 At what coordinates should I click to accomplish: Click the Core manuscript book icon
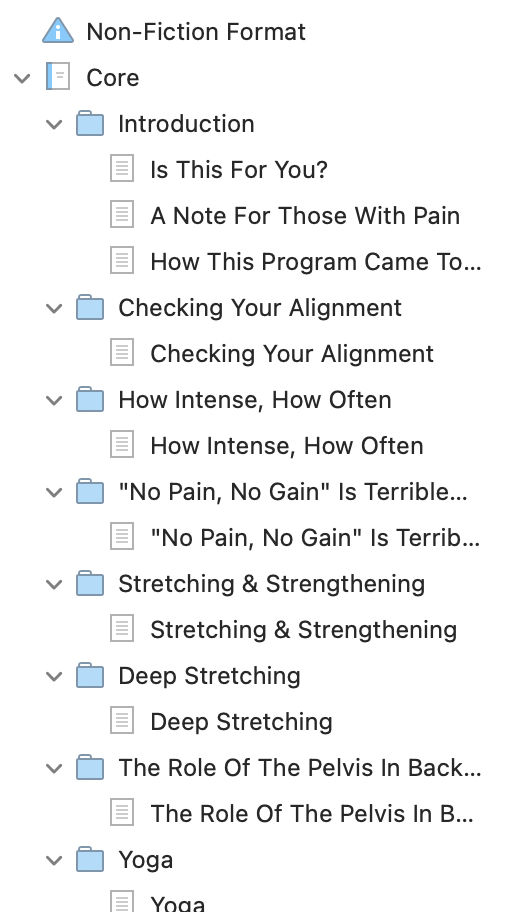coord(58,77)
